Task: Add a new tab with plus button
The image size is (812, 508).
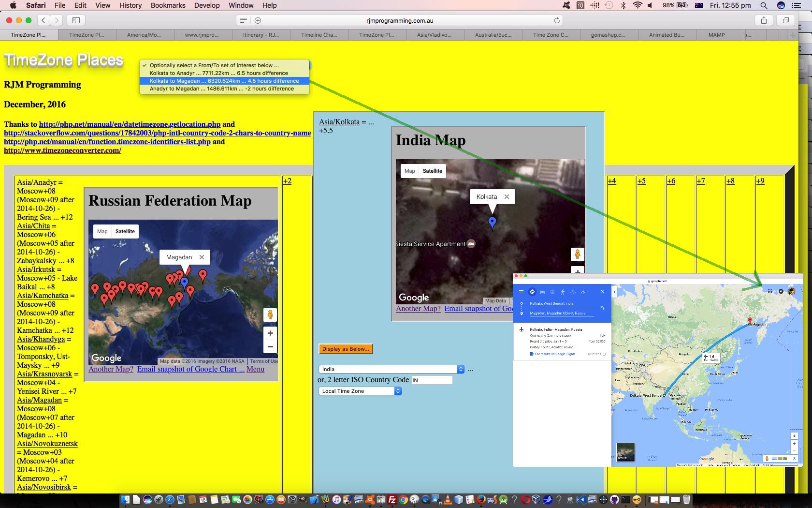Action: (x=793, y=35)
